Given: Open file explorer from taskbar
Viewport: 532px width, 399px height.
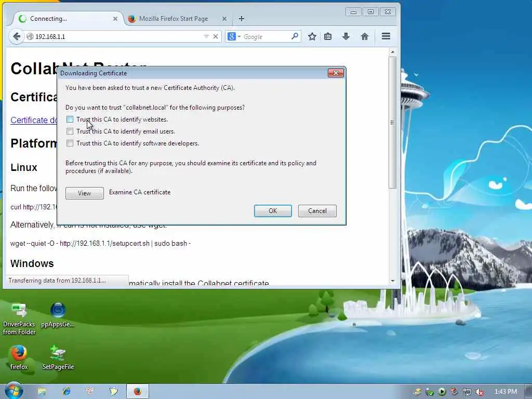Looking at the screenshot, I should (42, 392).
